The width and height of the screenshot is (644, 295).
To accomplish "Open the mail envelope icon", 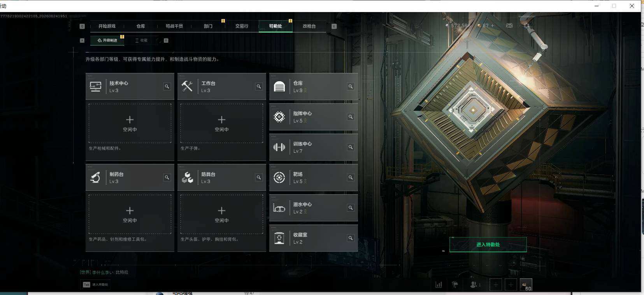I will 509,26.
